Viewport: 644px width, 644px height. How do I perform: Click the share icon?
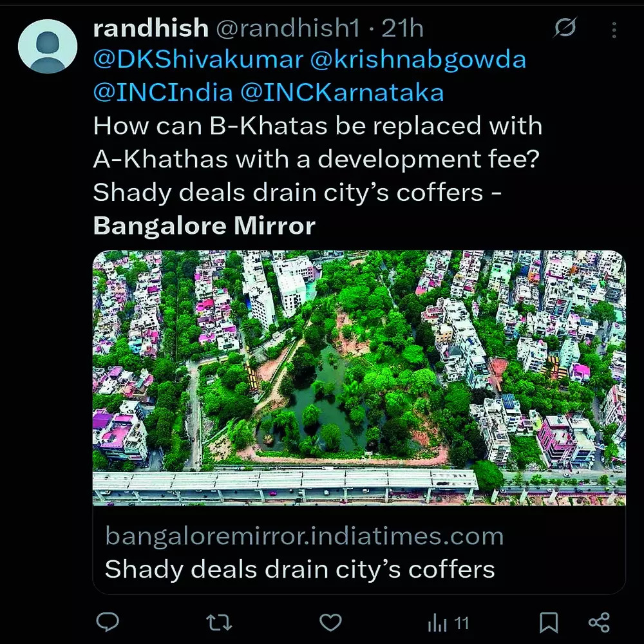[x=599, y=623]
